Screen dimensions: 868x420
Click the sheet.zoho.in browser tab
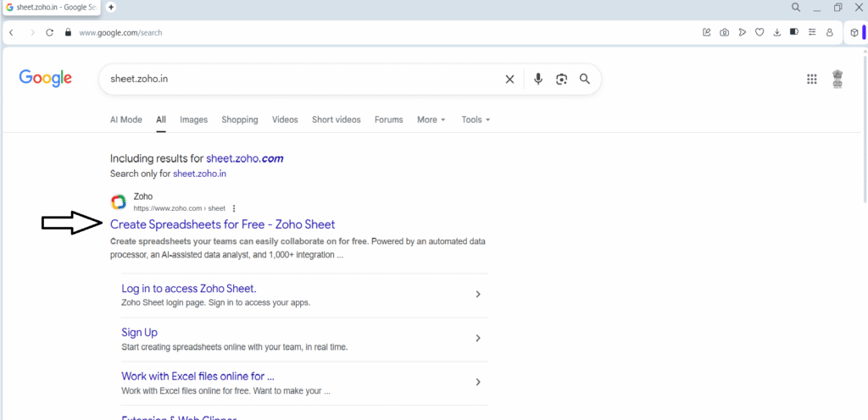tap(52, 7)
